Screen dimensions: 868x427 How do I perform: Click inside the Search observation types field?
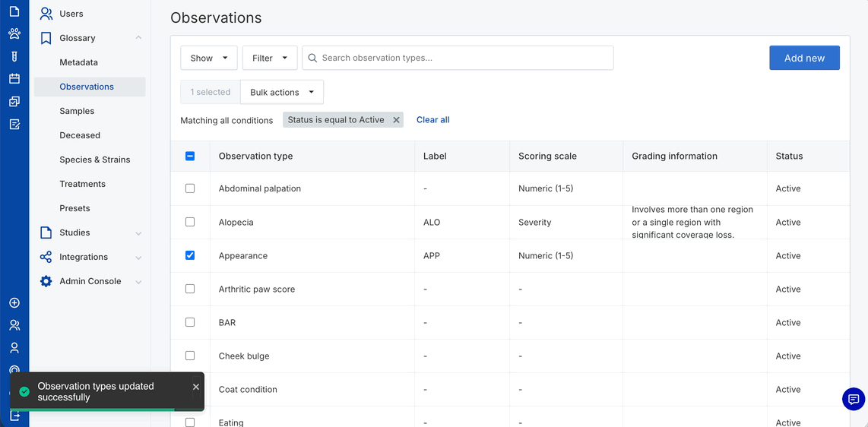pos(464,58)
